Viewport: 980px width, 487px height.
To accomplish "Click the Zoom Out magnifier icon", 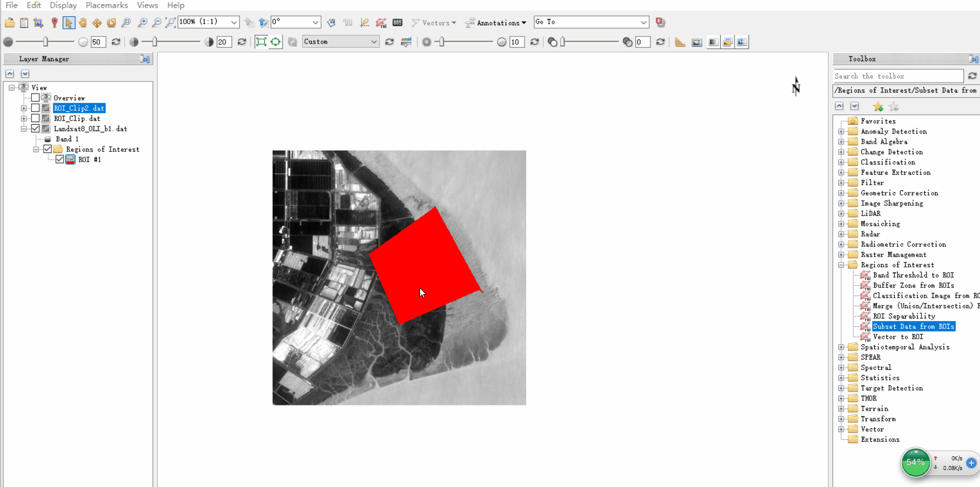I will [157, 23].
